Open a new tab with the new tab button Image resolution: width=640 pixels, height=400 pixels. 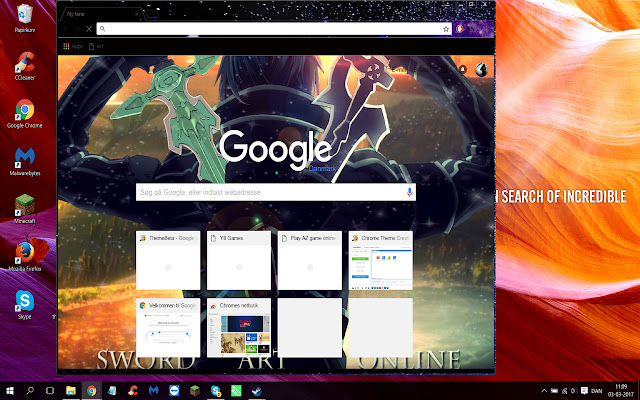point(151,14)
